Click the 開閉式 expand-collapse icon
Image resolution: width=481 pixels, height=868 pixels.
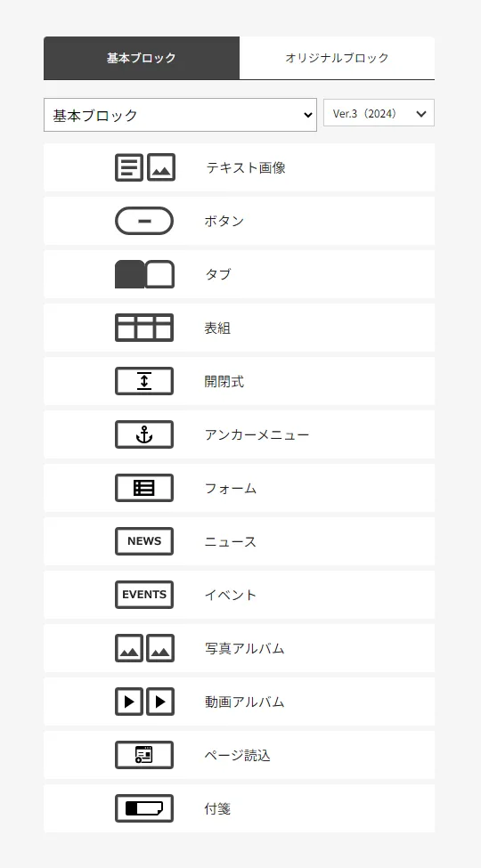tap(144, 381)
